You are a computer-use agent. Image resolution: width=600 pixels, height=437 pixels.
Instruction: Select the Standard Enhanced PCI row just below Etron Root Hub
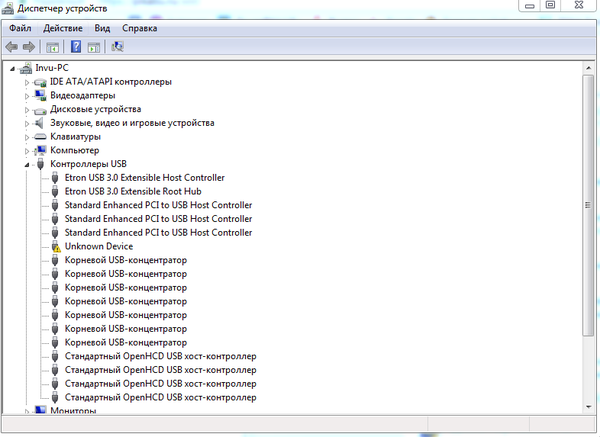coord(158,205)
